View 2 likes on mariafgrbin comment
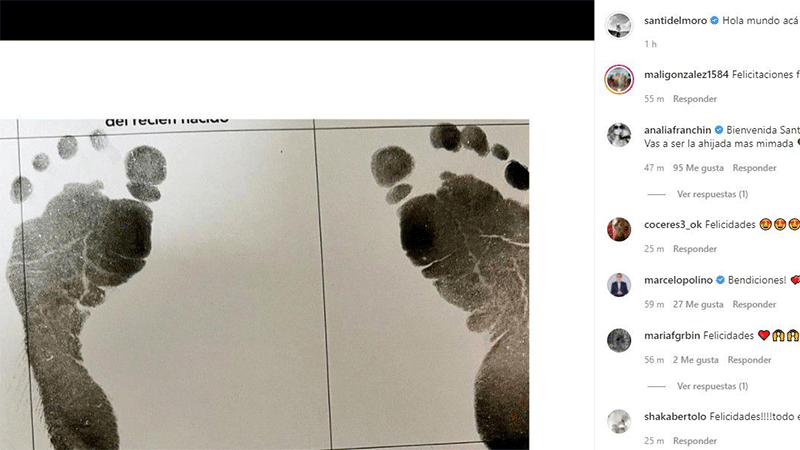The height and width of the screenshot is (450, 800). pyautogui.click(x=695, y=360)
